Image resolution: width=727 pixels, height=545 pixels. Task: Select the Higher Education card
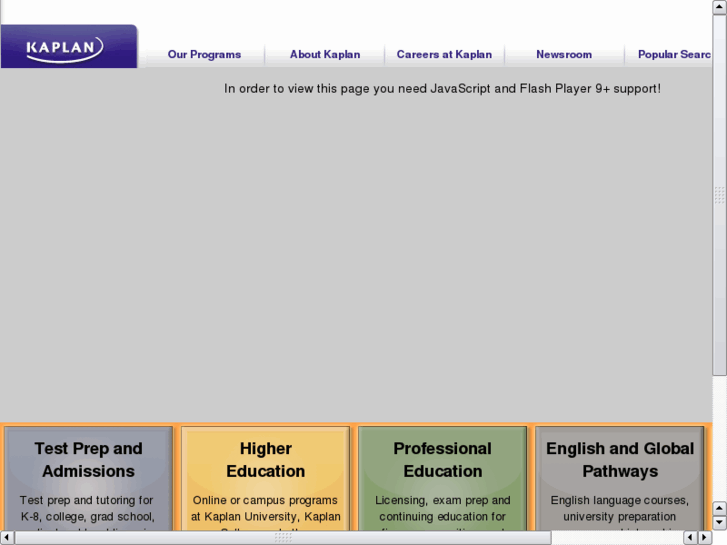click(266, 479)
